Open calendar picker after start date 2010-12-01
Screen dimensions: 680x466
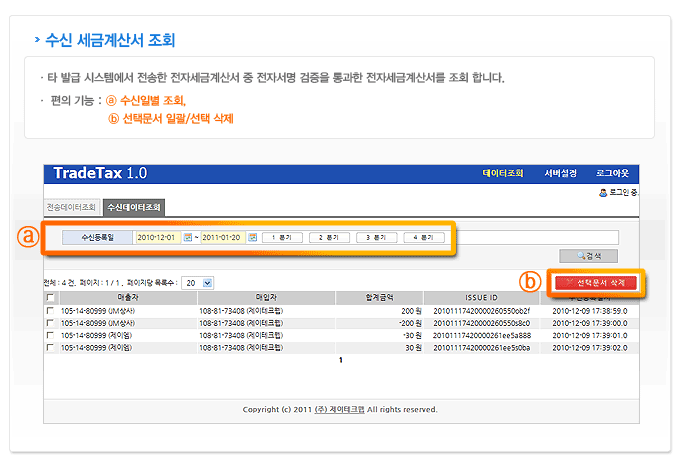click(188, 237)
